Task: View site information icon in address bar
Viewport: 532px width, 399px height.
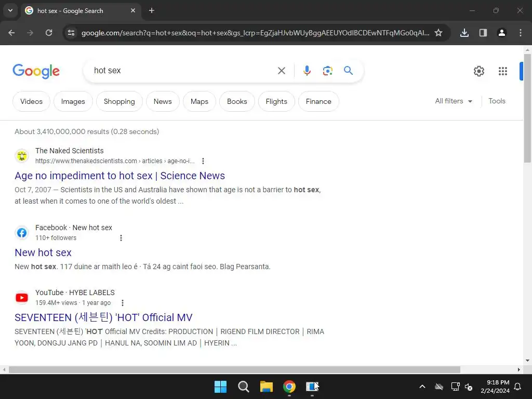Action: [71, 33]
